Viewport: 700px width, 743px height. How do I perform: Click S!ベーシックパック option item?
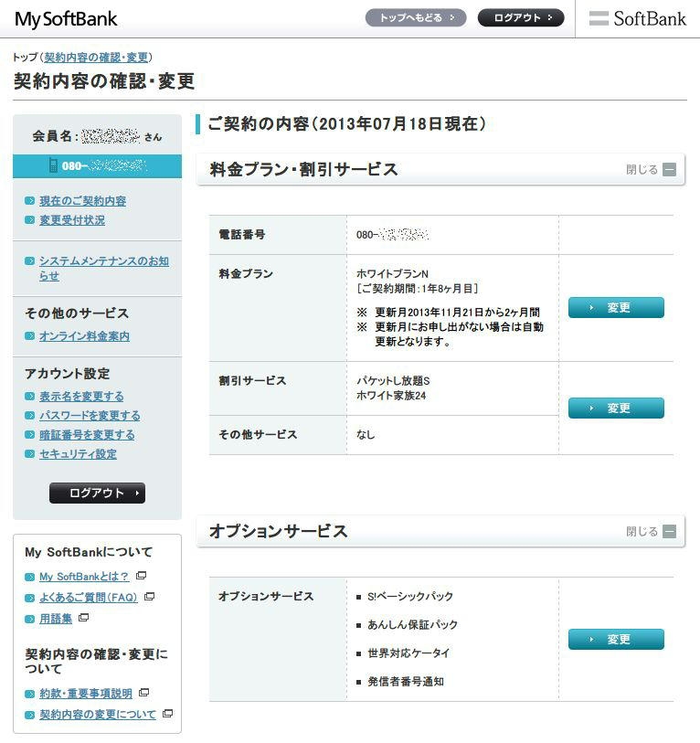410,596
